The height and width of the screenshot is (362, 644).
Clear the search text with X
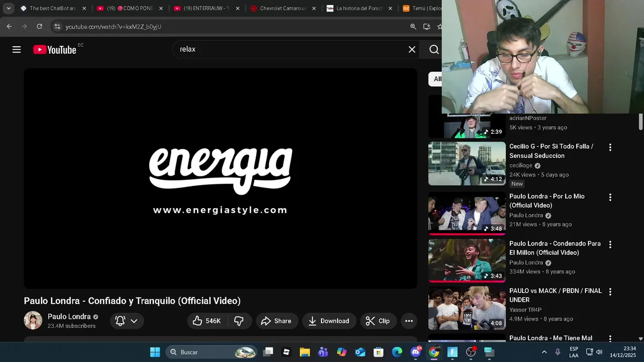tap(412, 49)
